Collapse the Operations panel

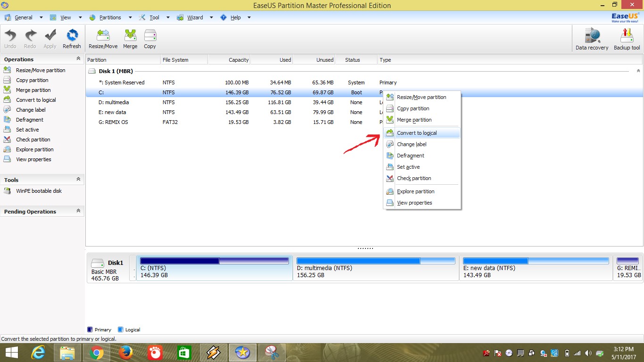point(78,59)
